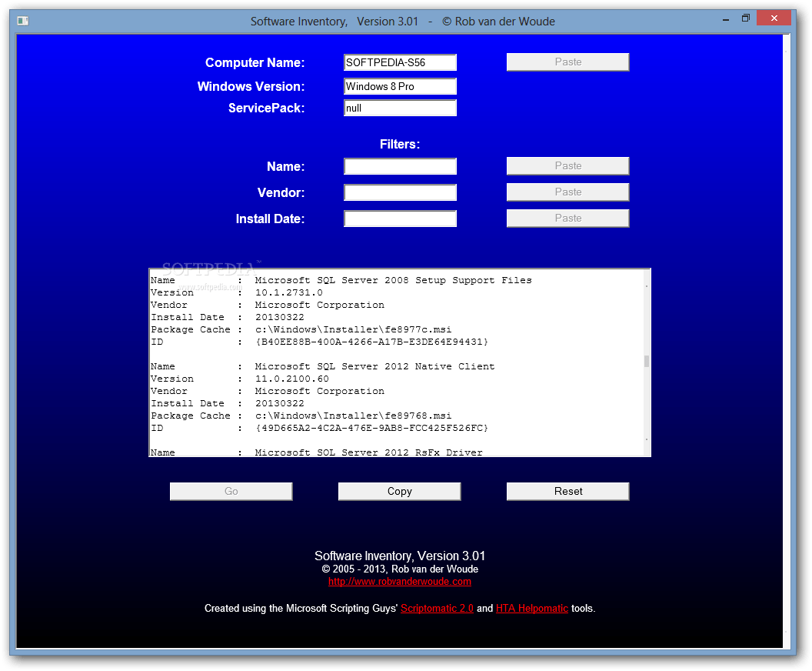
Task: Copy the inventory results
Action: [399, 491]
